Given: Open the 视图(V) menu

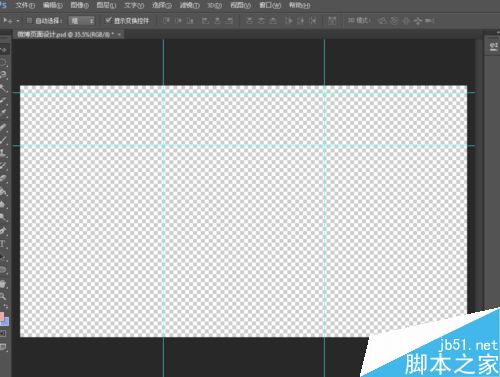Looking at the screenshot, I should (240, 5).
